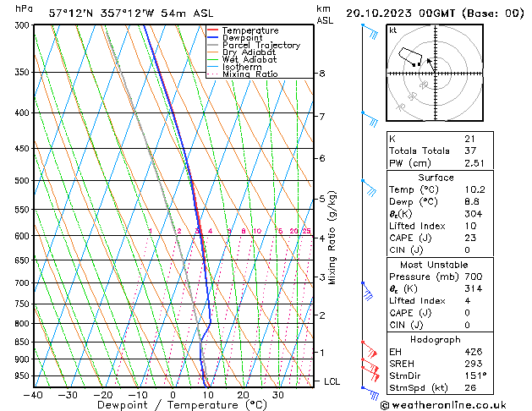Screen dimensions: 532x411
Task: Click the '0' temperature axis label
Action: [173, 395]
